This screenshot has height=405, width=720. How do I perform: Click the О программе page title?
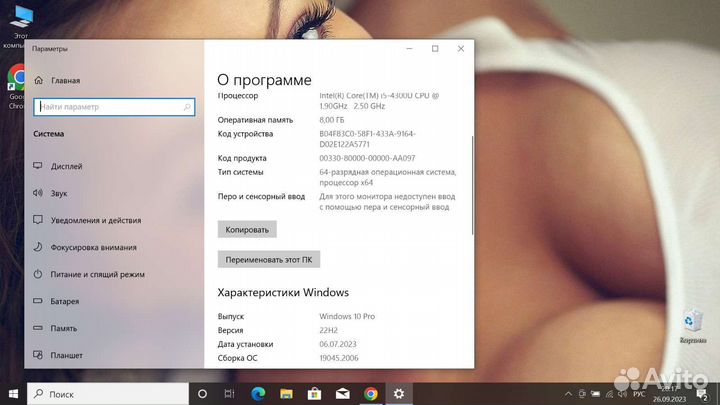[x=264, y=80]
